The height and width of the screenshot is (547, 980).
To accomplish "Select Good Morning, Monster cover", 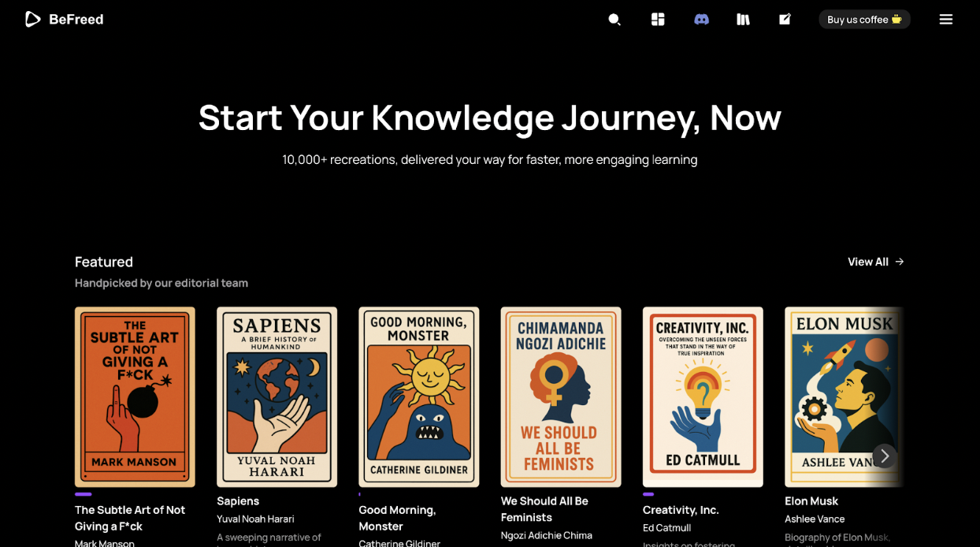I will 418,396.
